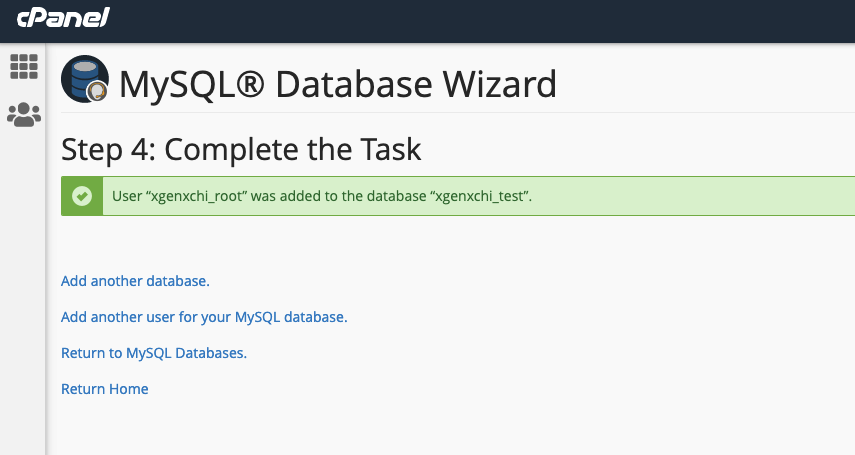Select the Return Home link
The width and height of the screenshot is (855, 455).
coord(105,389)
